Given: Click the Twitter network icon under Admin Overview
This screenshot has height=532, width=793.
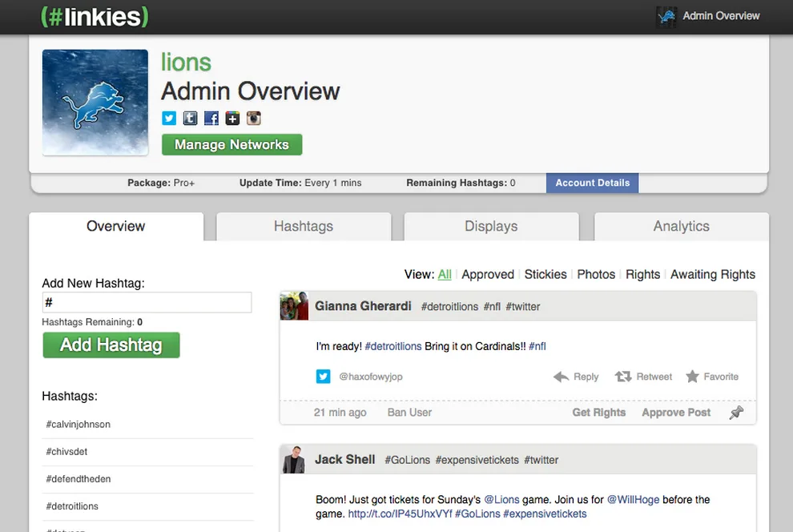Looking at the screenshot, I should pos(169,119).
